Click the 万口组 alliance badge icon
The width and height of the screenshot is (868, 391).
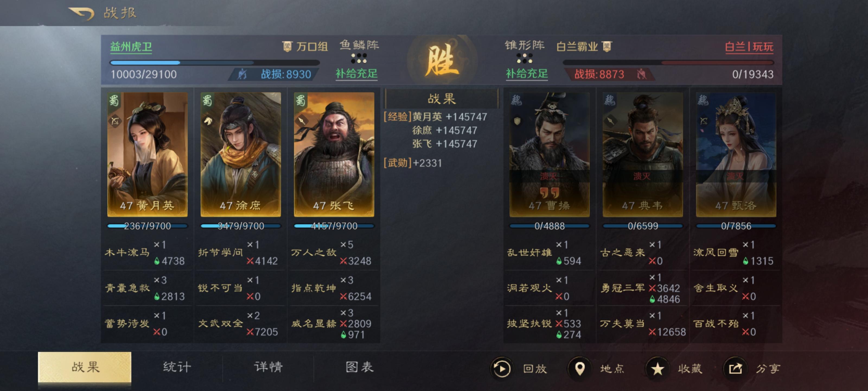click(287, 46)
